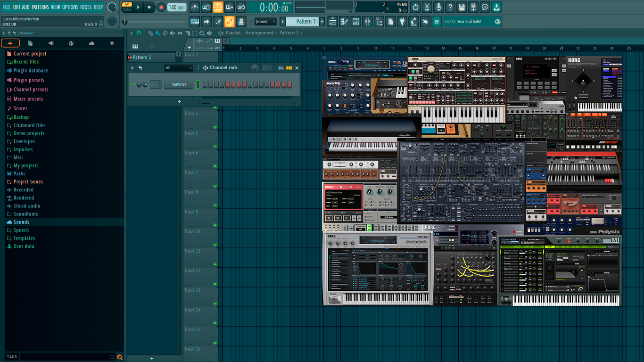Expand the Mixer presets folder
The width and height of the screenshot is (644, 362).
coord(25,99)
